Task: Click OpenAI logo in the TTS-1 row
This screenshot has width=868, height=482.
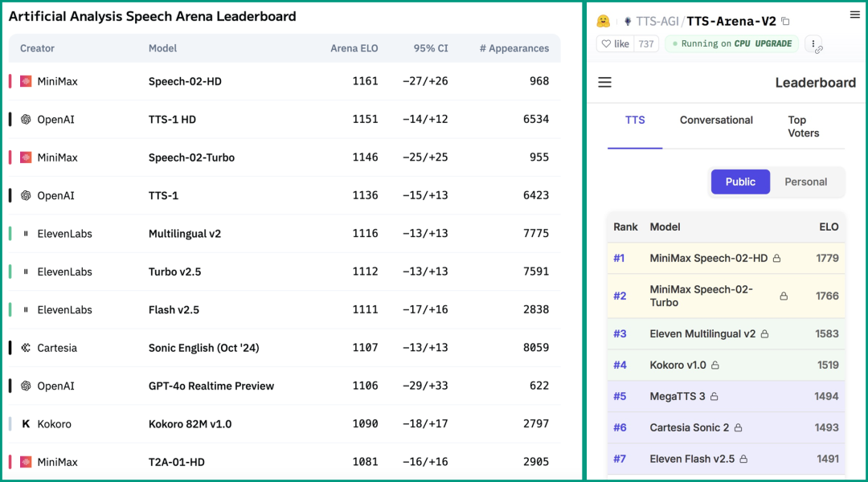Action: tap(26, 196)
